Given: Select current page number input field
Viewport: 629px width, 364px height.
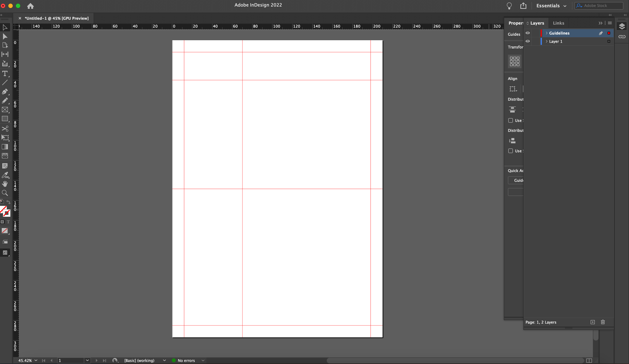Looking at the screenshot, I should tap(69, 360).
